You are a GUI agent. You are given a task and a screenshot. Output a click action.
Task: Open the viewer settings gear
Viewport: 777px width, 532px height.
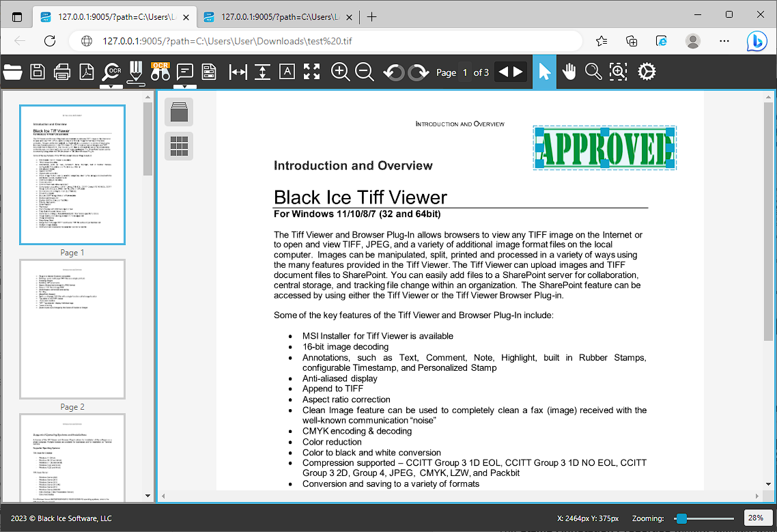pos(647,72)
